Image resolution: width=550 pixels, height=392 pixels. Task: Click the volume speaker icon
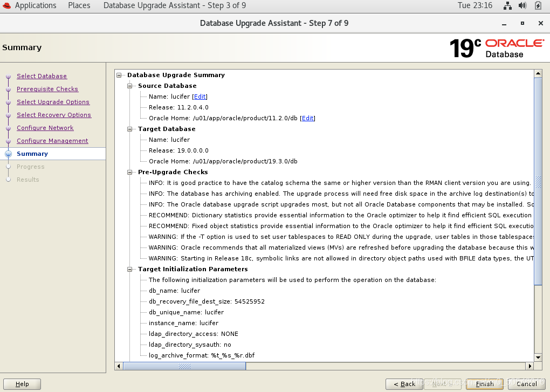click(x=522, y=5)
